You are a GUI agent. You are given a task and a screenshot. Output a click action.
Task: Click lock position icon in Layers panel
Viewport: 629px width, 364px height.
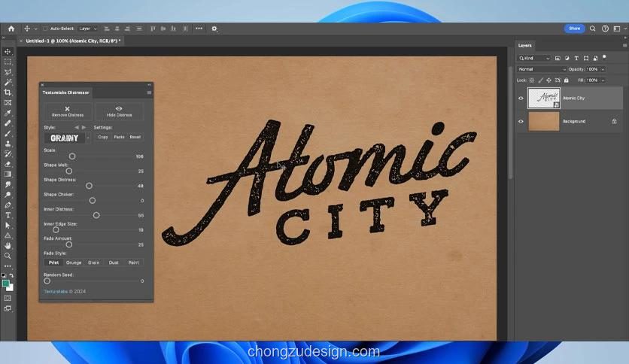point(548,80)
